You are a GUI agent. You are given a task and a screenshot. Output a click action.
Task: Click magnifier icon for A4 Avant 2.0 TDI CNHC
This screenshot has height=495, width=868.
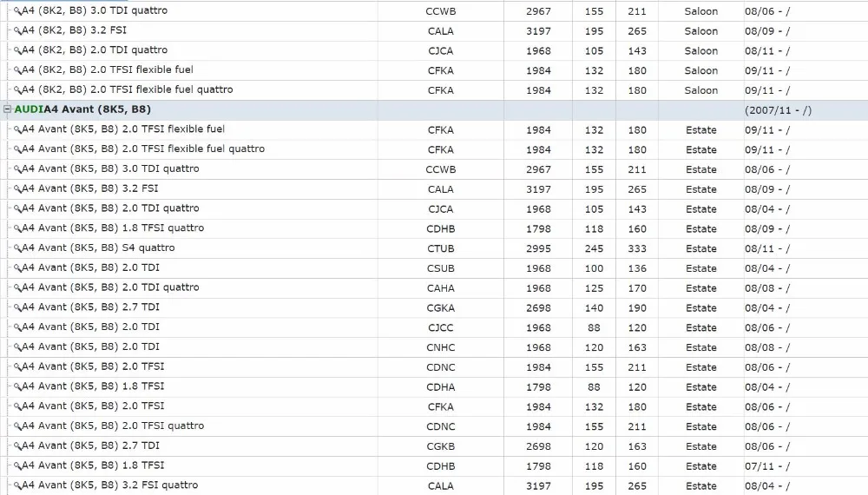17,347
